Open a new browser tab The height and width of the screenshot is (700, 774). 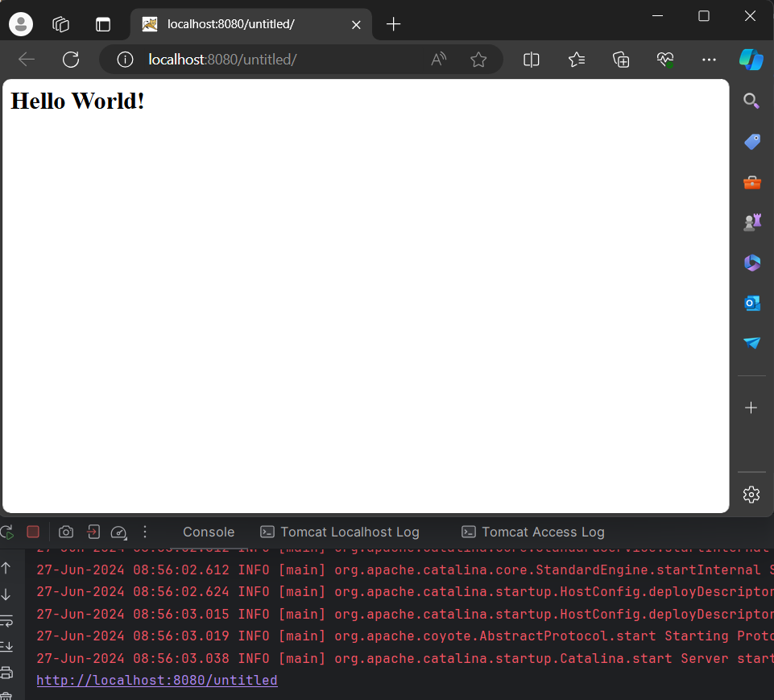(393, 24)
